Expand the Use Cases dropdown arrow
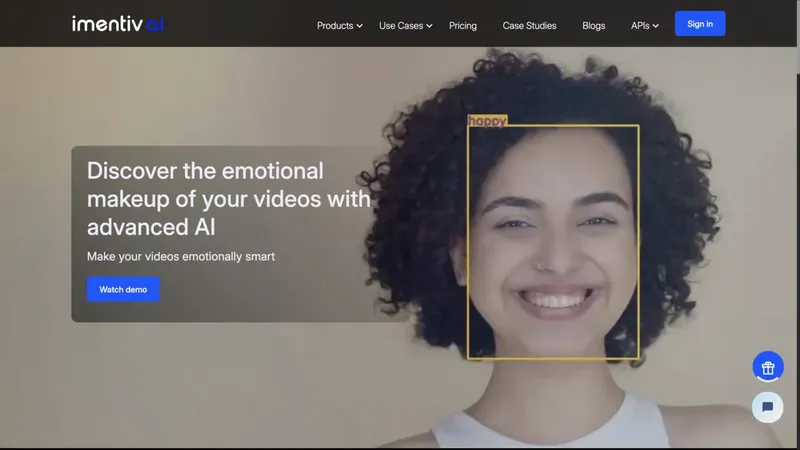This screenshot has height=450, width=800. [430, 26]
